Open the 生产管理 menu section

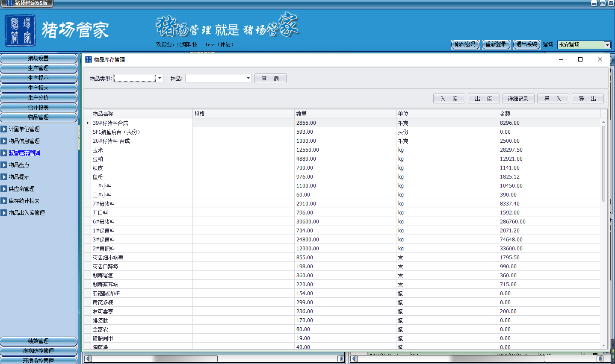[38, 68]
